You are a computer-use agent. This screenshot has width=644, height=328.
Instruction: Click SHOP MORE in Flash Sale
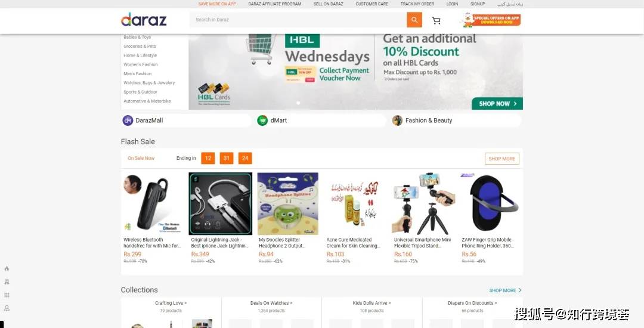click(x=502, y=159)
